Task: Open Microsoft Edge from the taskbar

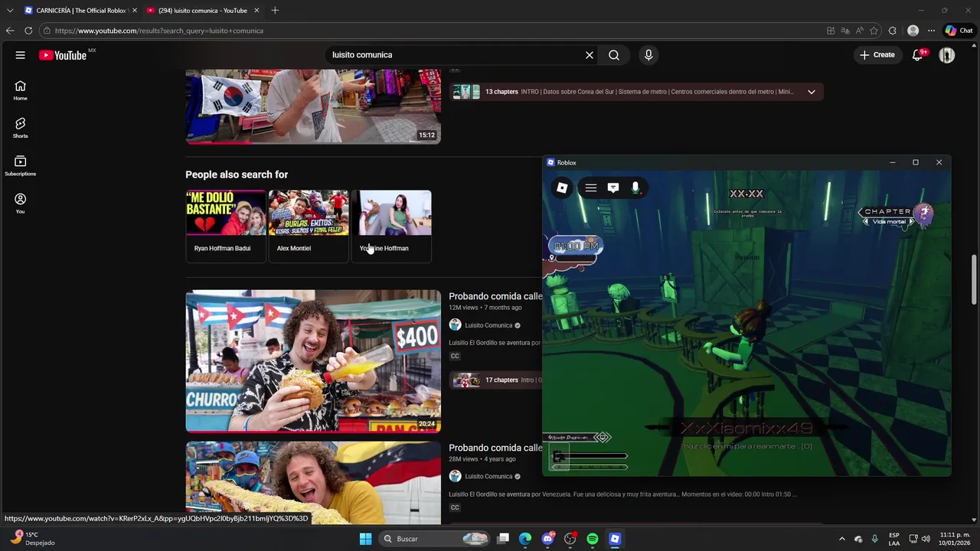Action: click(525, 539)
